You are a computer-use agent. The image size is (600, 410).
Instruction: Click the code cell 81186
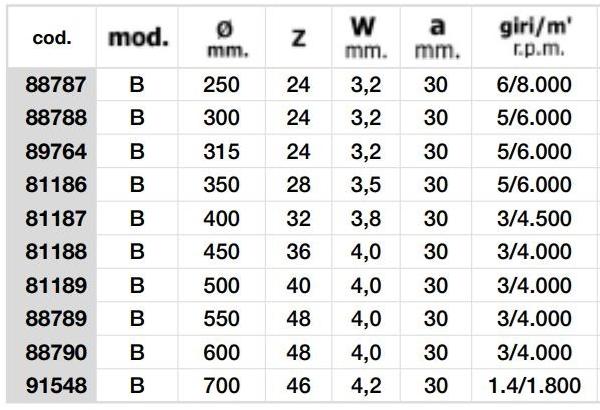(57, 184)
